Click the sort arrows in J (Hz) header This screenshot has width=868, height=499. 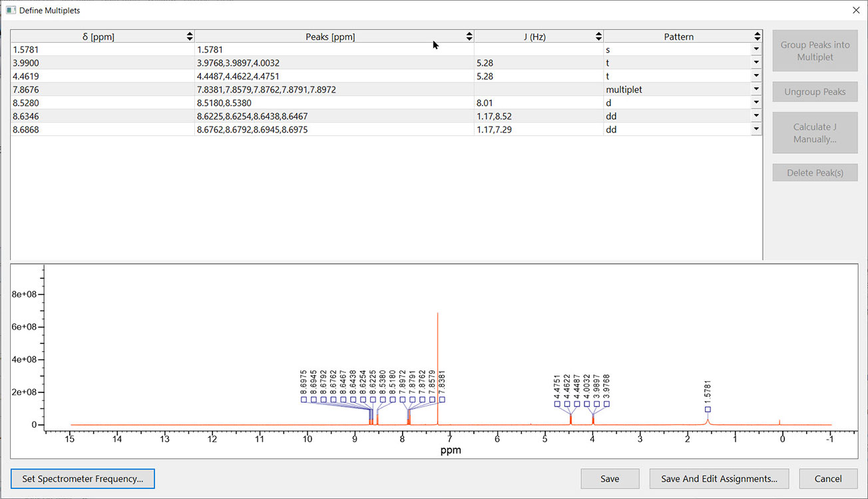[x=598, y=37]
